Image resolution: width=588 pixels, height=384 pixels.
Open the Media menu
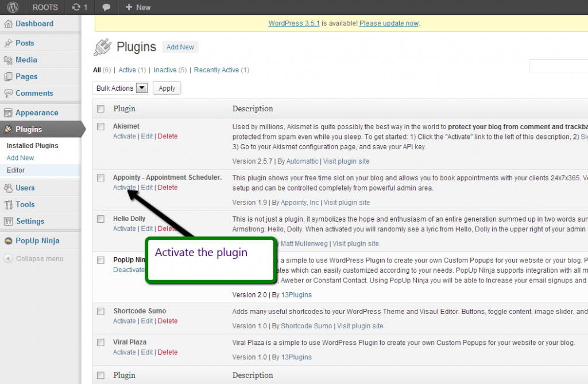(x=26, y=60)
